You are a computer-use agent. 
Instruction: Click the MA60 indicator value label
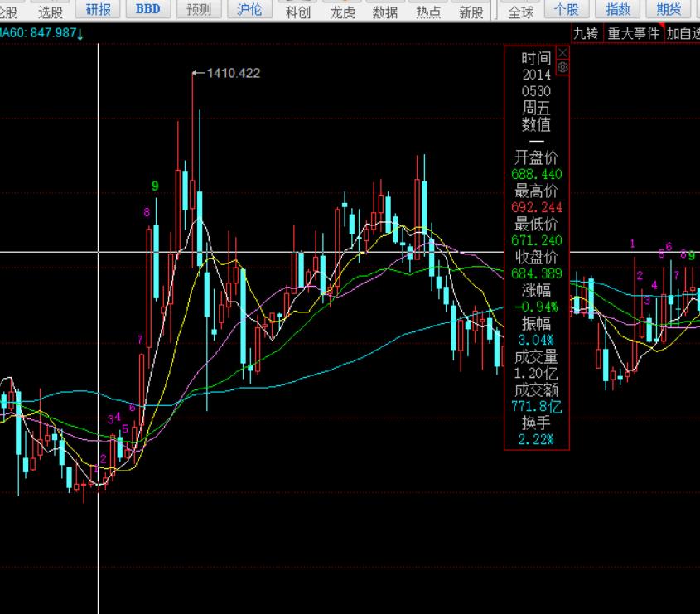[41, 32]
